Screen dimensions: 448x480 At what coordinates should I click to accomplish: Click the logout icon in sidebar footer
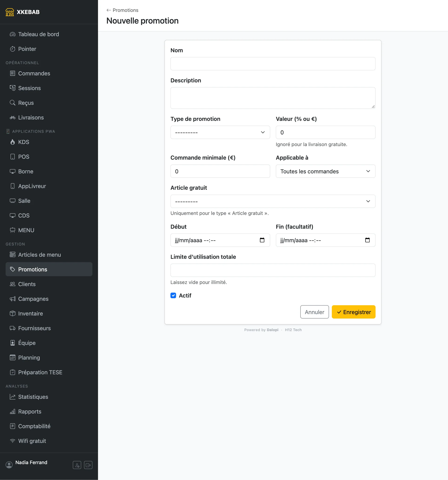tap(88, 465)
